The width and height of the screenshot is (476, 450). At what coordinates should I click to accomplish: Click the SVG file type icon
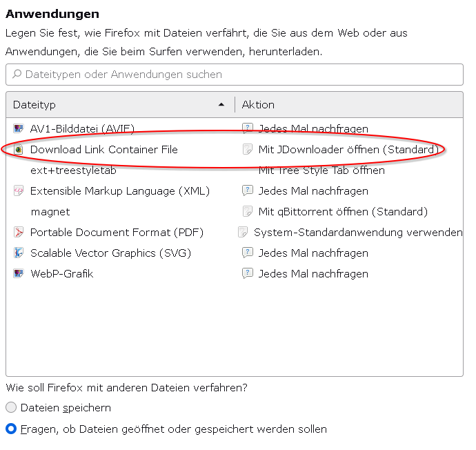[19, 253]
